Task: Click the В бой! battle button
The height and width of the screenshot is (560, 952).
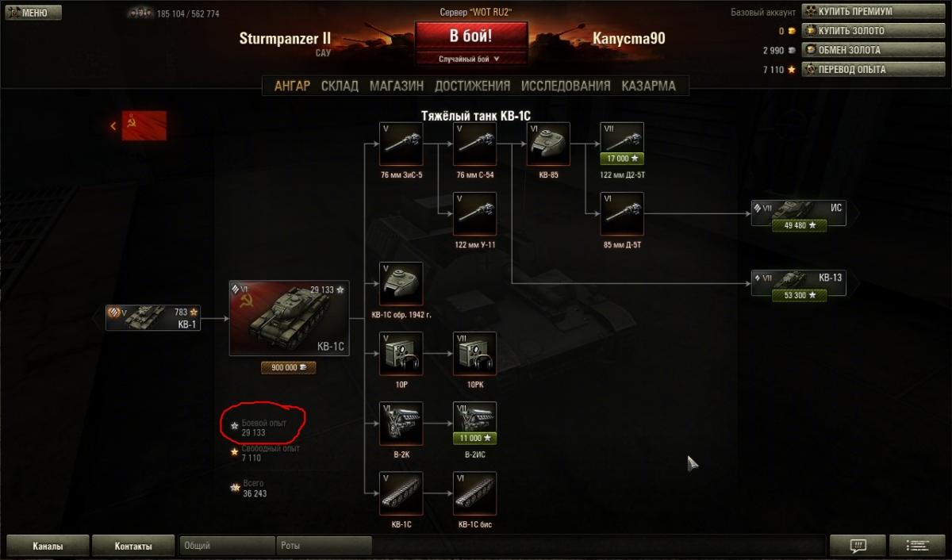Action: coord(470,36)
